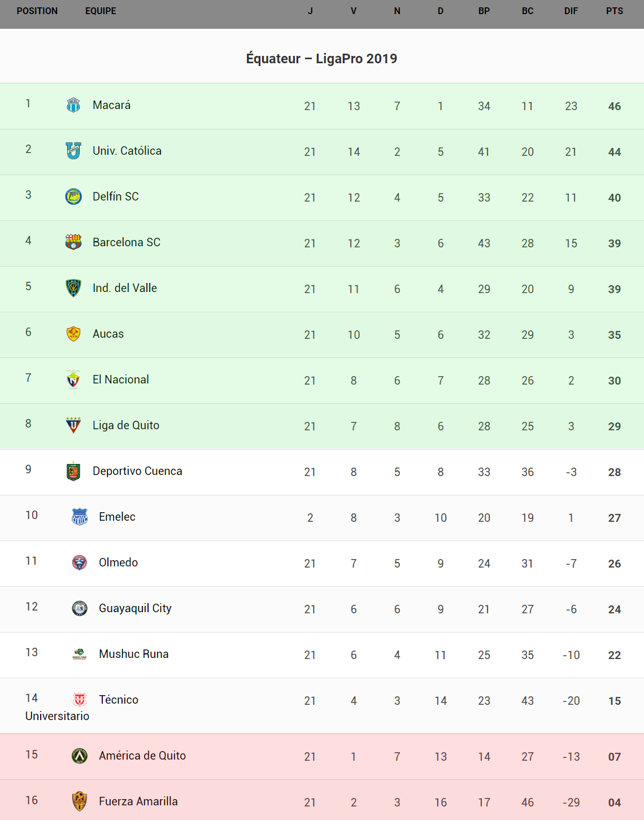The width and height of the screenshot is (644, 820).
Task: Click the DIF column header
Action: (571, 11)
